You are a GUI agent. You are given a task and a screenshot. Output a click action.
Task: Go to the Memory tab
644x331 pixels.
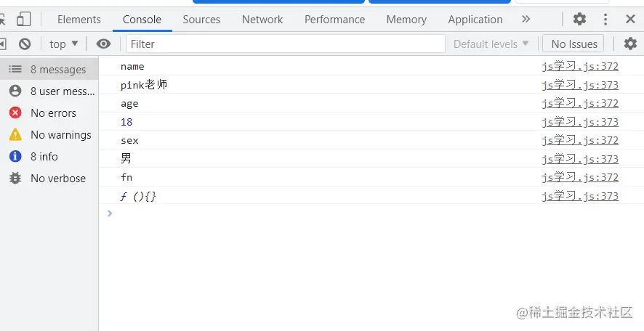tap(406, 20)
